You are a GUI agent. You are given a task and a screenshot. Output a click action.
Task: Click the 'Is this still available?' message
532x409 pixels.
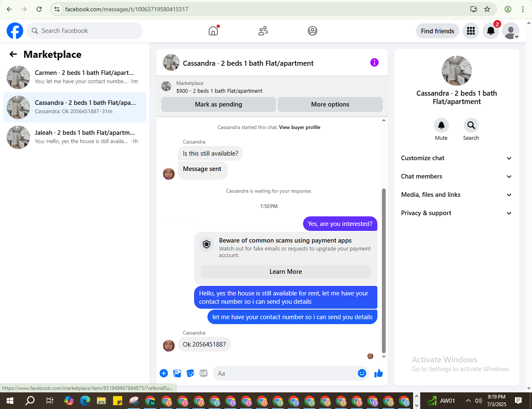point(210,154)
